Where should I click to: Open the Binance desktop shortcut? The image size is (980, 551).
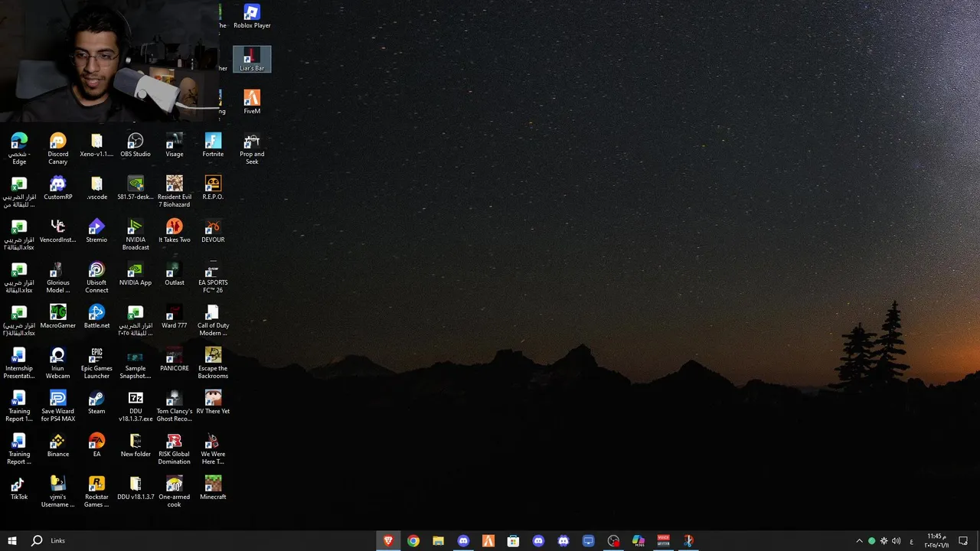(x=58, y=445)
